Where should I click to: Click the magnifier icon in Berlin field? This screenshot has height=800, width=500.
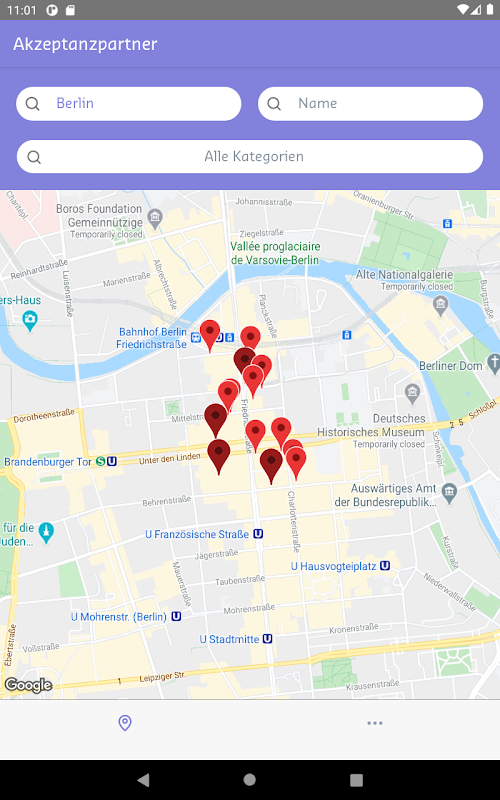33,104
